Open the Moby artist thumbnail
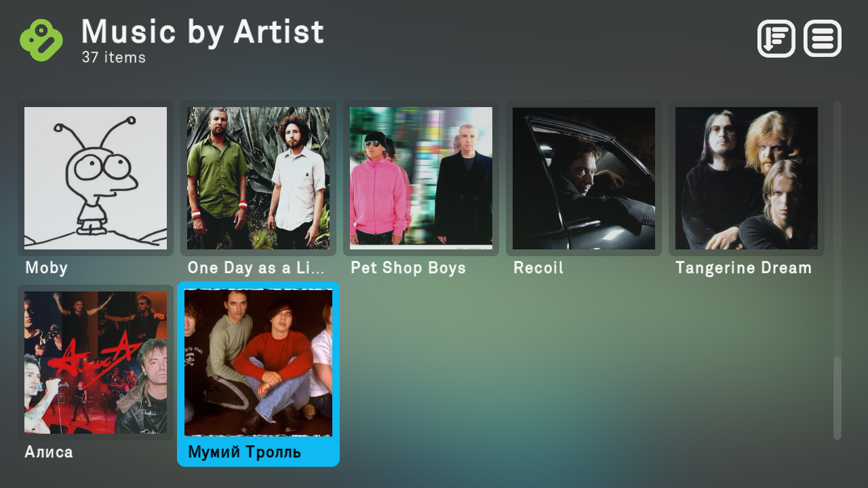 click(x=96, y=178)
